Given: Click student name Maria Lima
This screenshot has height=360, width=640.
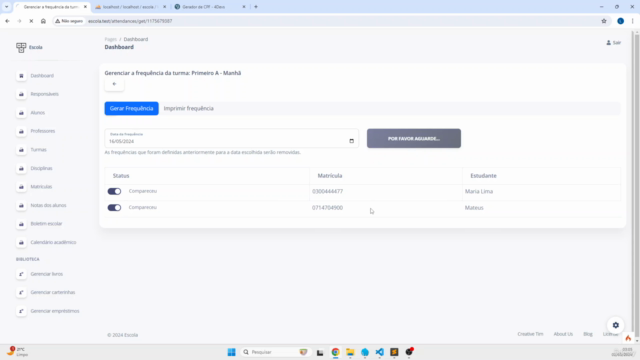Looking at the screenshot, I should pos(479,191).
